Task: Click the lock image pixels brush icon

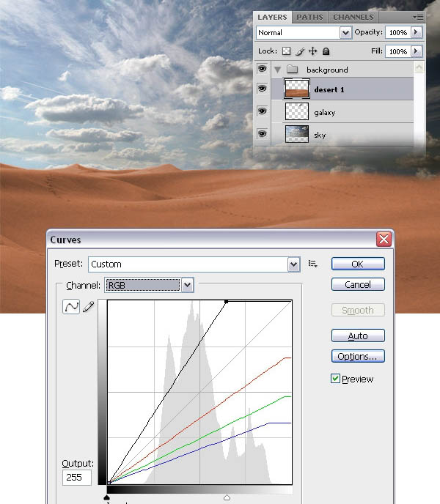Action: pyautogui.click(x=300, y=51)
